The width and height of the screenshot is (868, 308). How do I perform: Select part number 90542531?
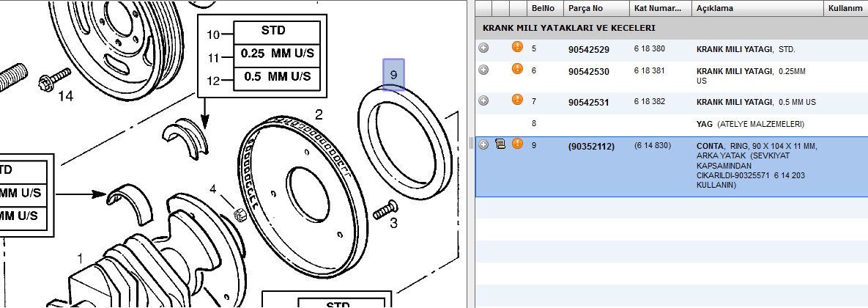[x=588, y=103]
